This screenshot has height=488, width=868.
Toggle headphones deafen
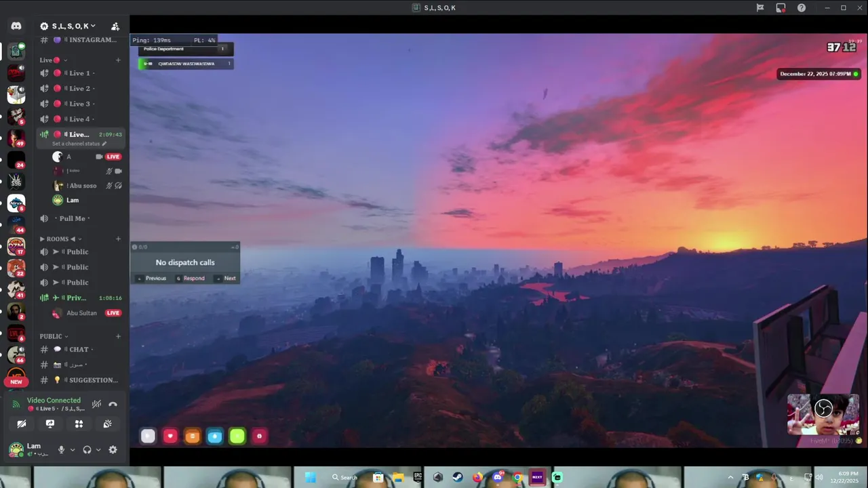click(x=87, y=449)
